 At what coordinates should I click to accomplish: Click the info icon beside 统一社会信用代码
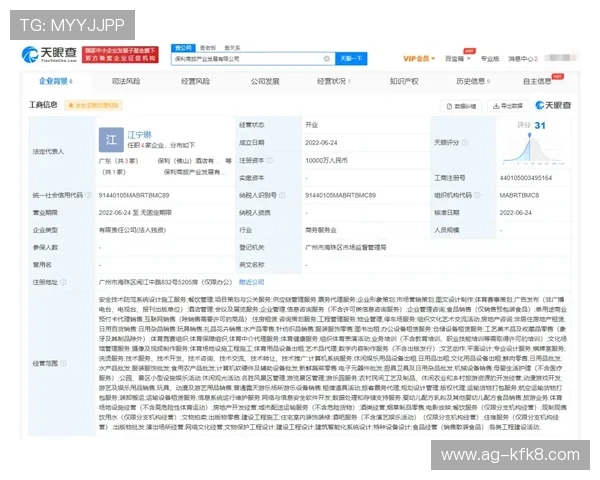coord(88,195)
